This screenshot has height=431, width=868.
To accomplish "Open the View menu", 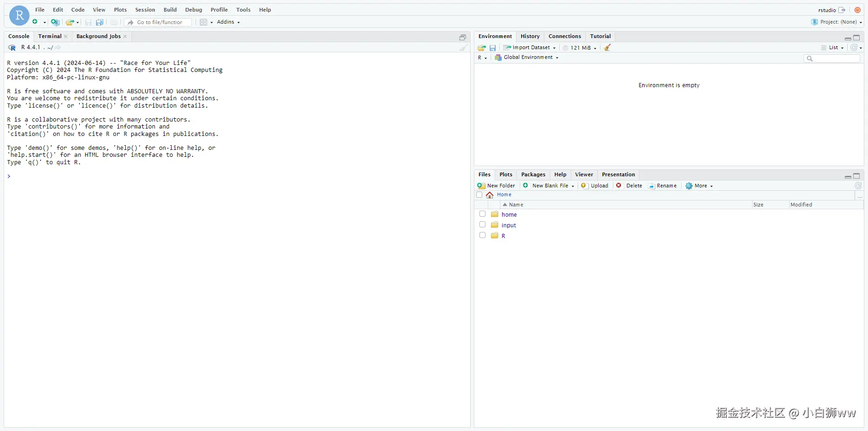I will (99, 10).
